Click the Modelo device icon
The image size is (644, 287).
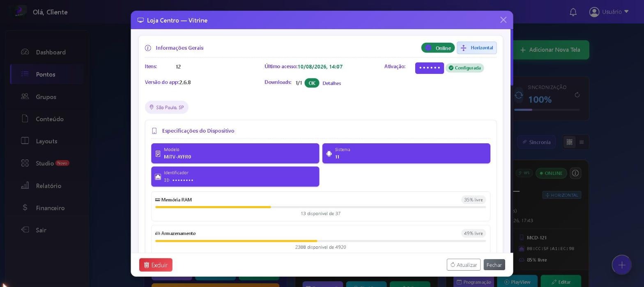coord(158,154)
